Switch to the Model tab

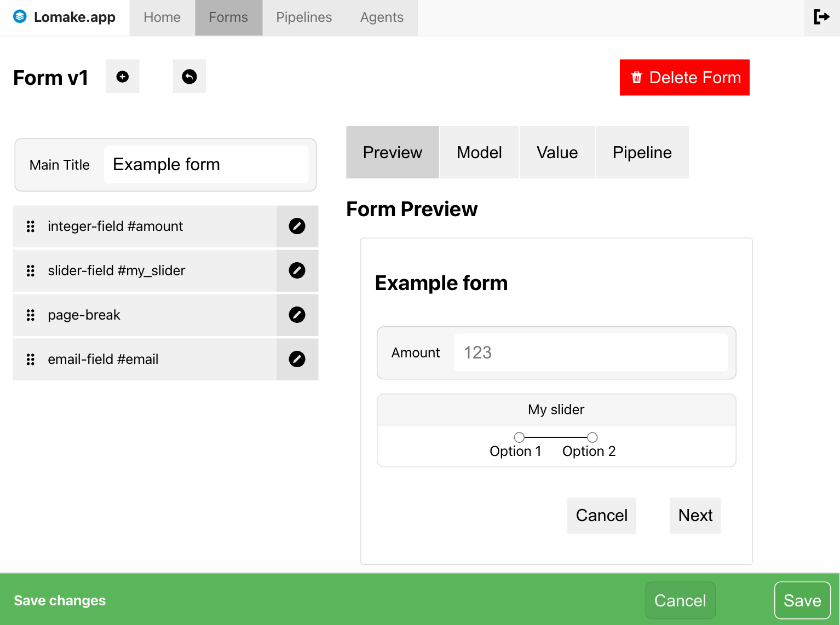click(x=479, y=152)
